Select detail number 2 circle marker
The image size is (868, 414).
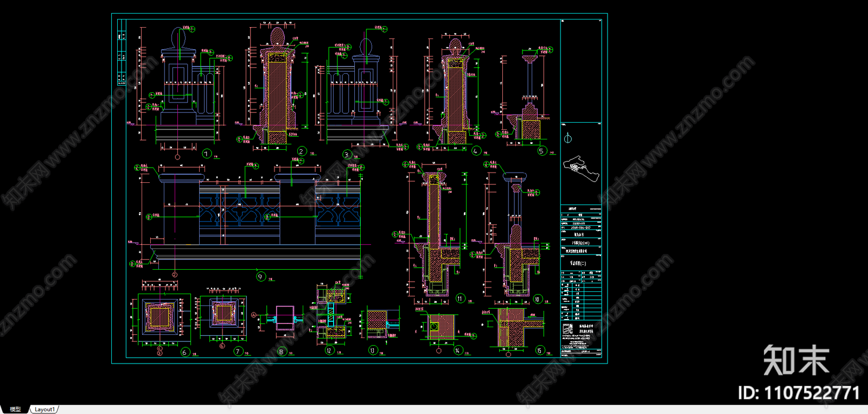tap(302, 151)
